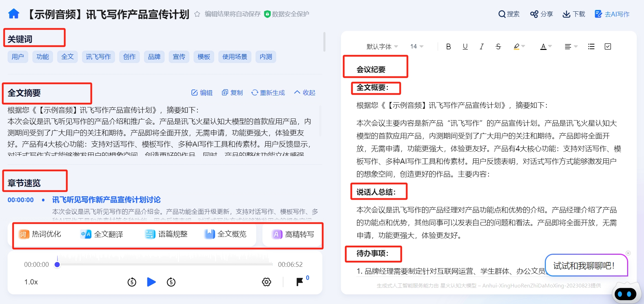This screenshot has width=644, height=304.
Task: Copy the summary with 复制
Action: 232,93
